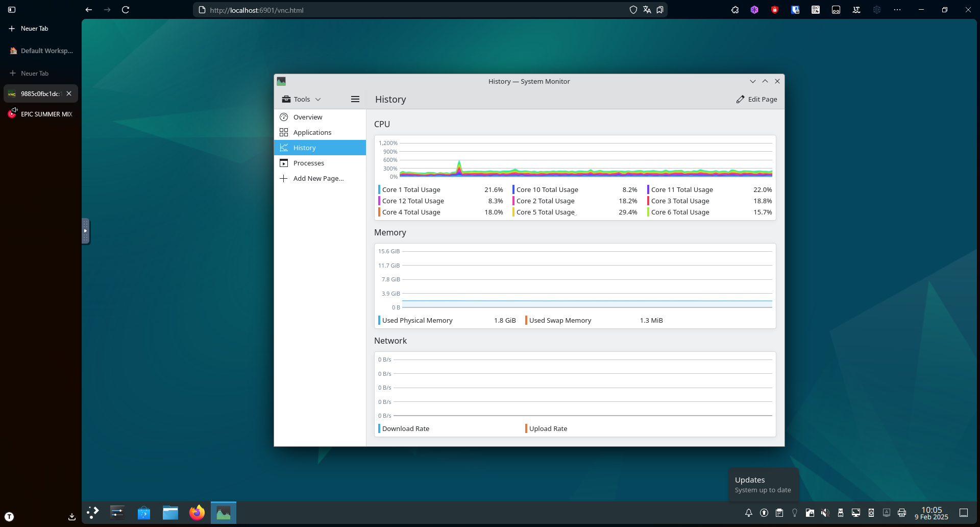Open the Overview page in sidebar

click(x=320, y=117)
